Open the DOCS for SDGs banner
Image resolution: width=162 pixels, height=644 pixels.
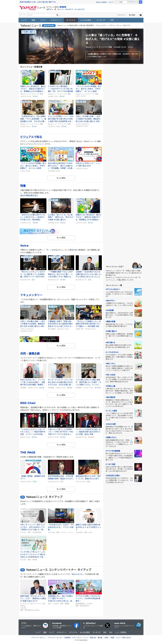coord(39,339)
